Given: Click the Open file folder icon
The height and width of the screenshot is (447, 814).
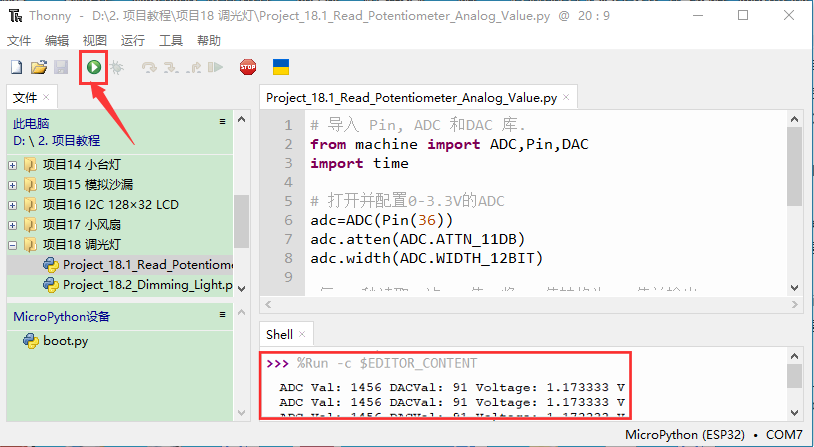Looking at the screenshot, I should pyautogui.click(x=39, y=67).
